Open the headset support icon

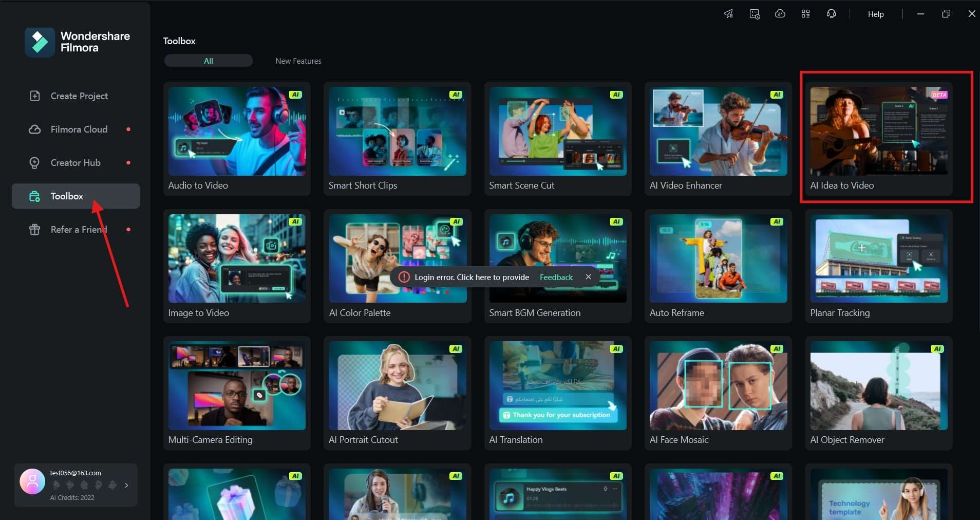coord(832,14)
